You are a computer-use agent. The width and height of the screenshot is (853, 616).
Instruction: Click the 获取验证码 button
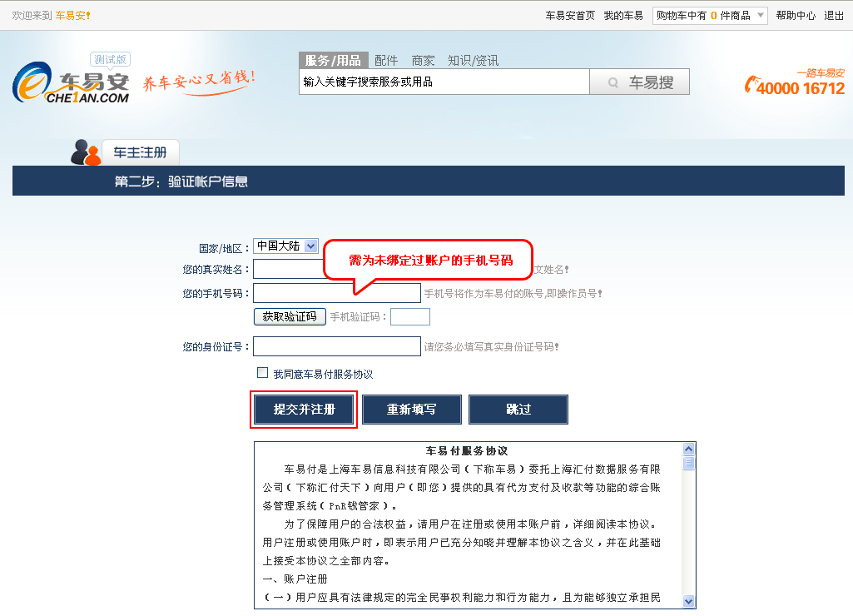point(290,316)
